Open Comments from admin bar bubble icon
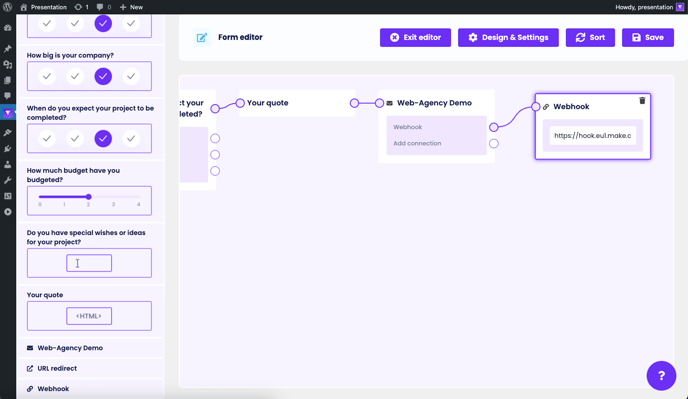 [x=104, y=7]
